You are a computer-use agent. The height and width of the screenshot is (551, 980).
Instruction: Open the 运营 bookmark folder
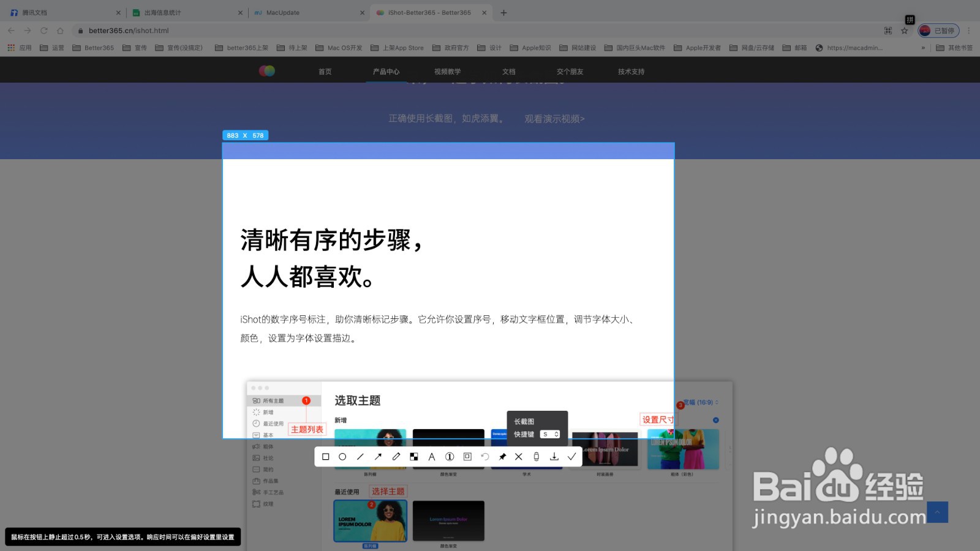click(x=52, y=48)
